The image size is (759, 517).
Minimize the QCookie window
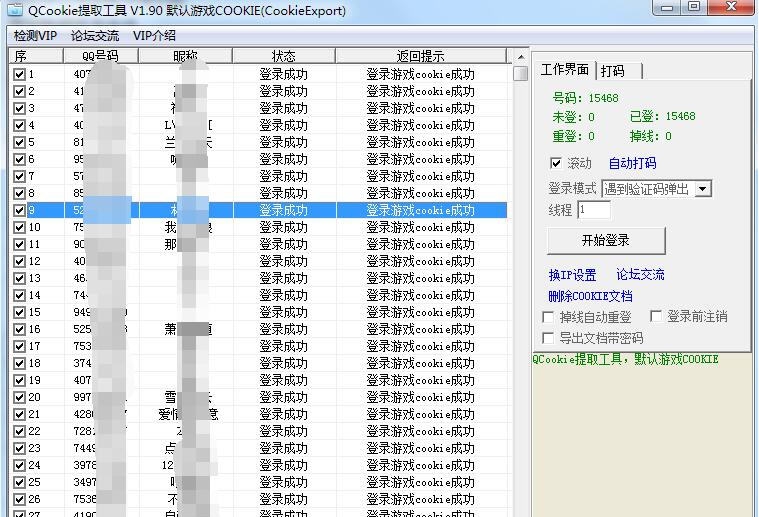click(667, 7)
